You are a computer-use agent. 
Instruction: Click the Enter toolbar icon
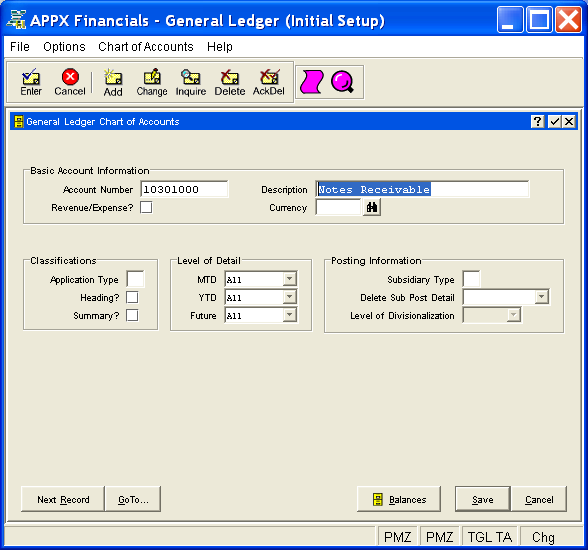point(31,82)
